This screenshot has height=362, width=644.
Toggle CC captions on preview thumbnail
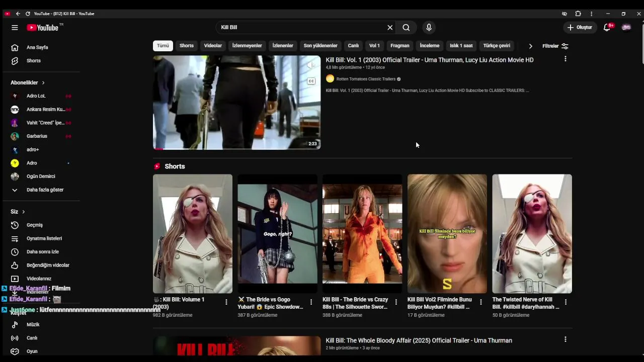(311, 81)
